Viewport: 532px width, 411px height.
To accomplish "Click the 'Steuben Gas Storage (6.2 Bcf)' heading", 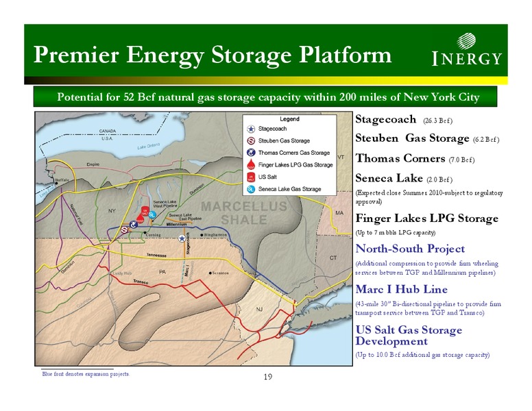I will [x=427, y=138].
